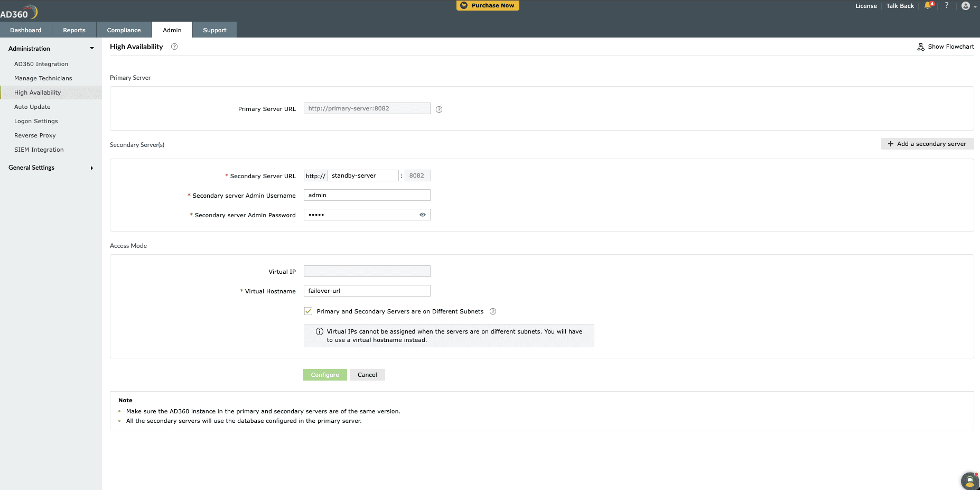Expand the General Settings section
This screenshot has height=490, width=980.
[x=92, y=168]
